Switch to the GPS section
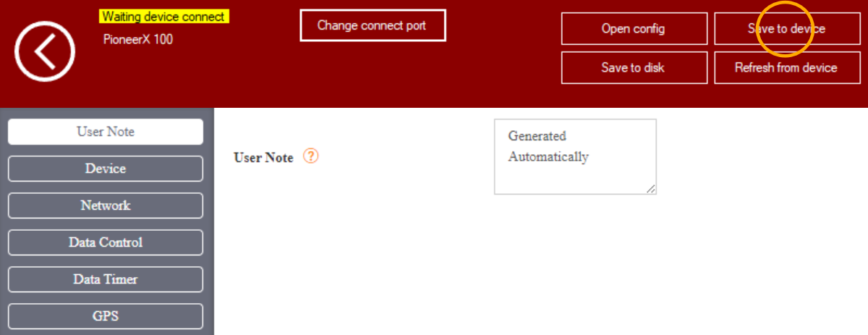The image size is (868, 335). pyautogui.click(x=106, y=316)
